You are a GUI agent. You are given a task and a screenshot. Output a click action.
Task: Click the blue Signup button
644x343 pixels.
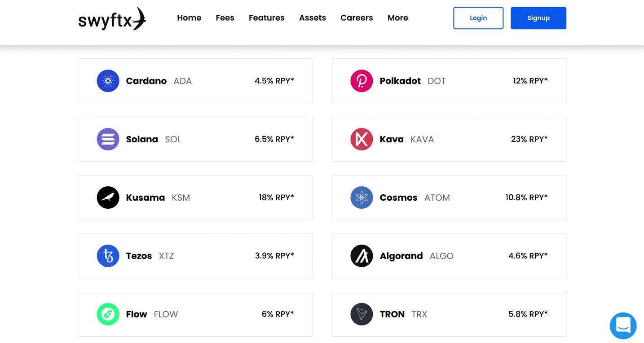(538, 18)
